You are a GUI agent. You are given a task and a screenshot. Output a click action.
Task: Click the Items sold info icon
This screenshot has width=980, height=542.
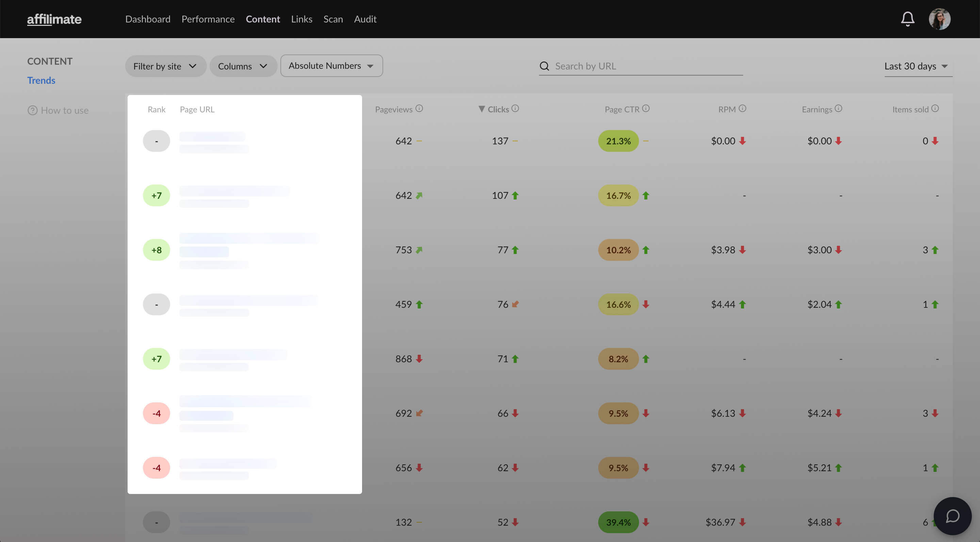(x=935, y=109)
